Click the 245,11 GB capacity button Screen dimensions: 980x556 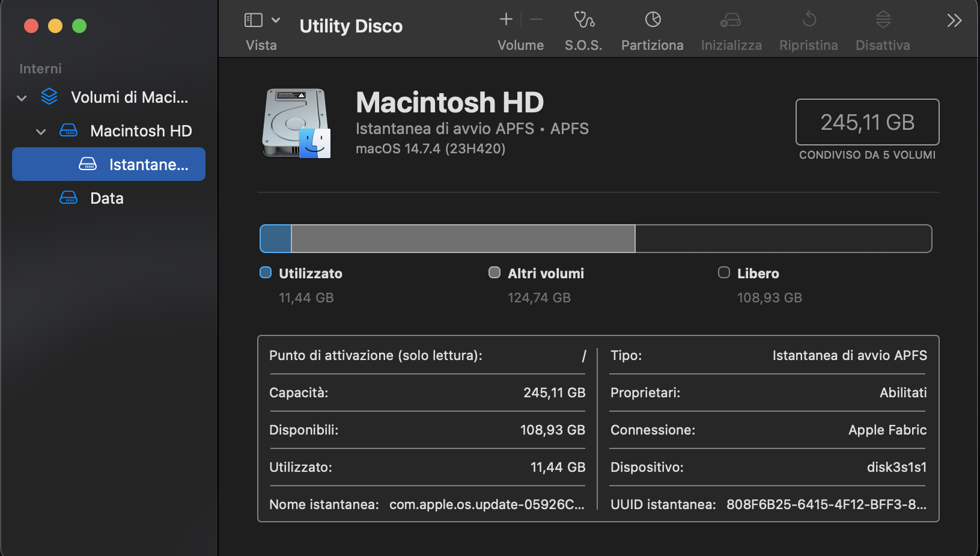tap(867, 122)
